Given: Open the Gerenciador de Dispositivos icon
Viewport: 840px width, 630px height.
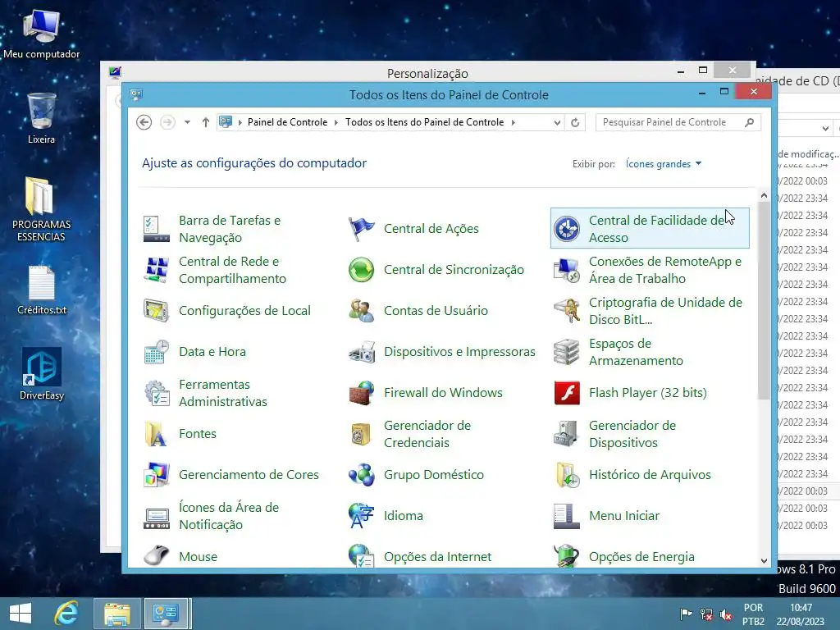Looking at the screenshot, I should tap(567, 434).
